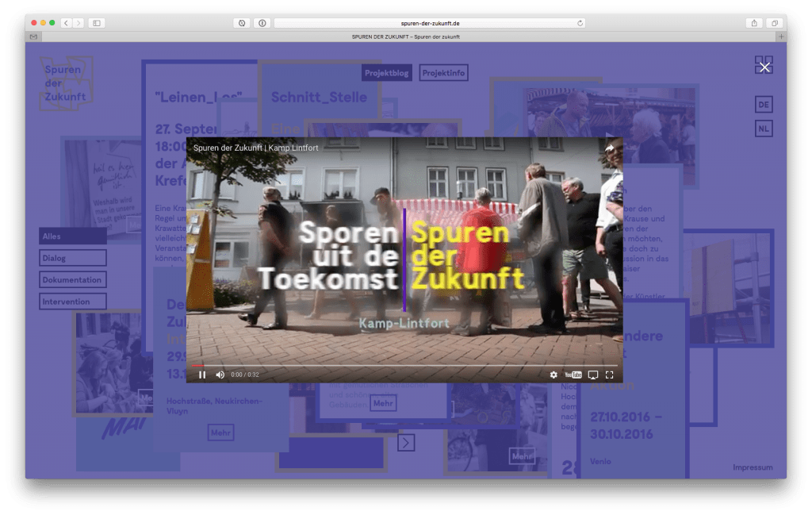The width and height of the screenshot is (812, 515).
Task: Switch site language to NL
Action: [x=764, y=129]
